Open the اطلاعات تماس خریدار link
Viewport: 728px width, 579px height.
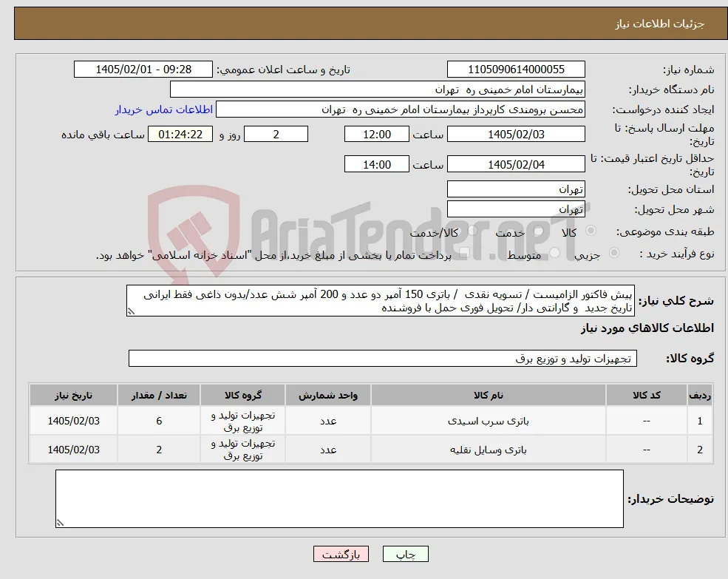click(164, 109)
